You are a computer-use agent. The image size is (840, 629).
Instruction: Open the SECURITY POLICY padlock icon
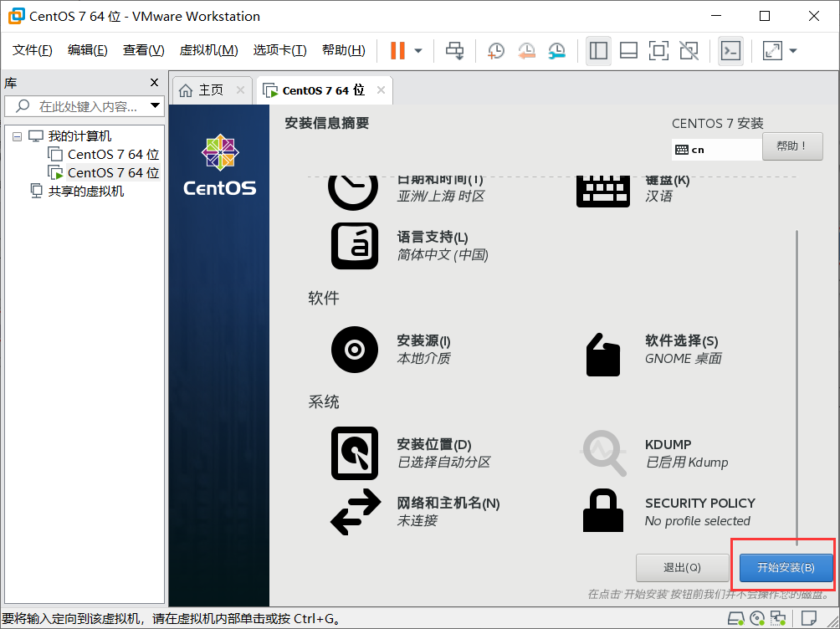pos(603,510)
